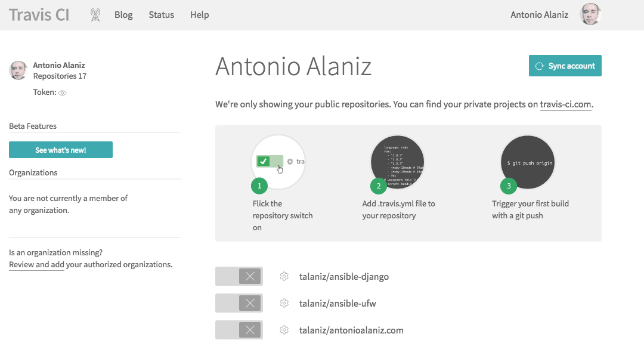Open the broadcast tower icon

pos(95,15)
